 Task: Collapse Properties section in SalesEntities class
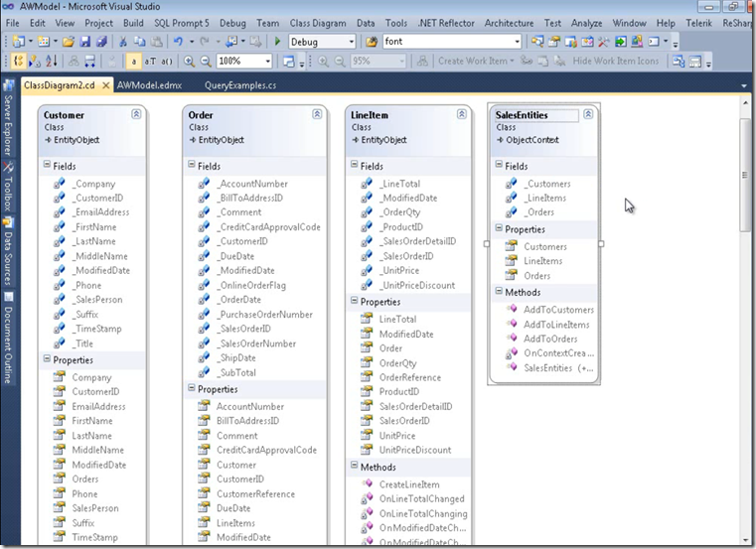(x=499, y=228)
